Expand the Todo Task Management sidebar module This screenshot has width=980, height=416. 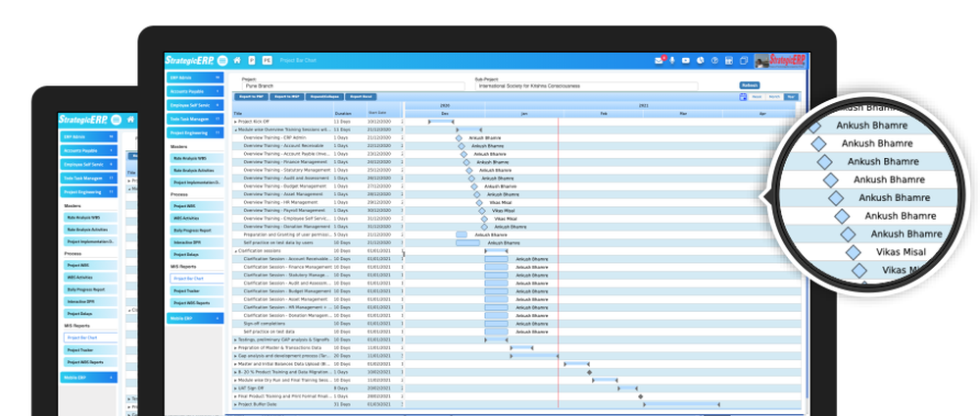195,119
